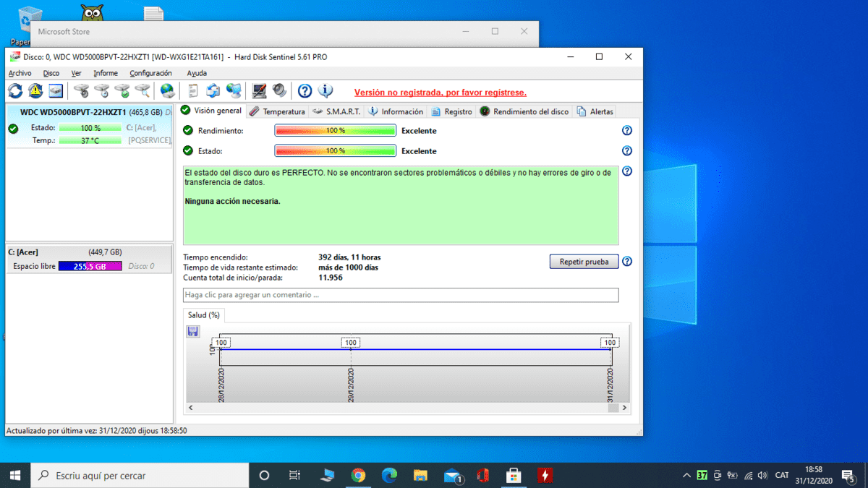Open the Disco menu
Viewport: 868px width, 488px height.
pyautogui.click(x=51, y=73)
